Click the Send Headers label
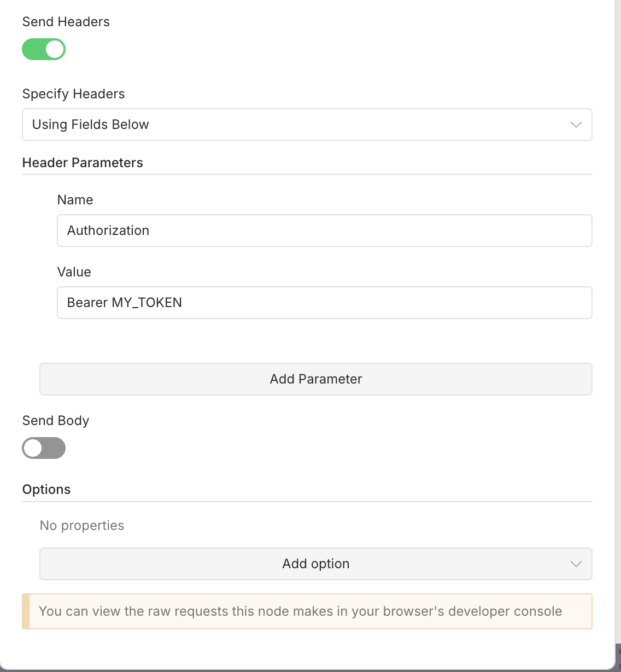This screenshot has height=672, width=621. click(x=66, y=22)
